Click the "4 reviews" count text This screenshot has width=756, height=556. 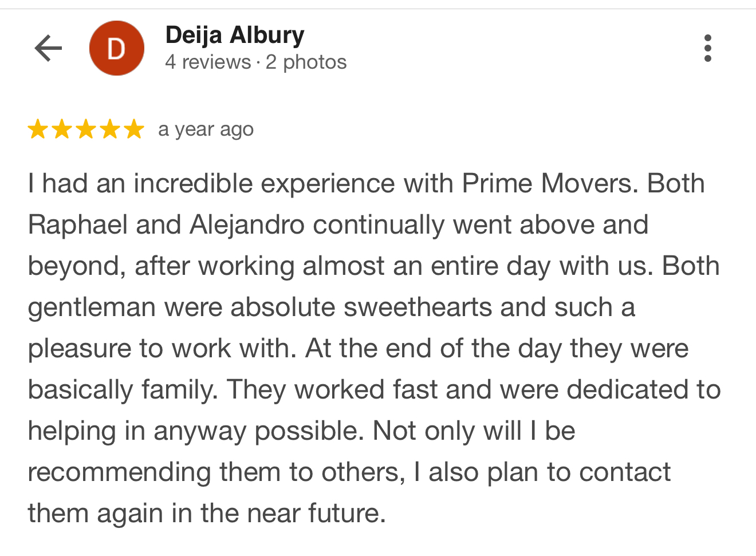[208, 62]
